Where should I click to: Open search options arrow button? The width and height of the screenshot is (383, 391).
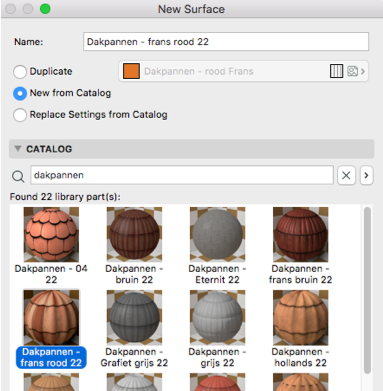tap(366, 175)
